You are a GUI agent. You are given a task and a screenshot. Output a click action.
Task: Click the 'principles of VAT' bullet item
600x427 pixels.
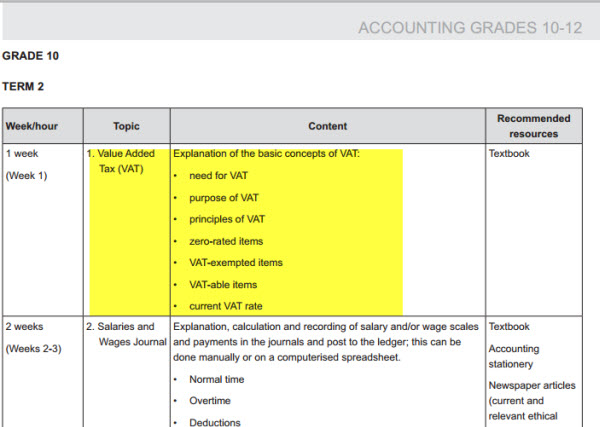(x=227, y=219)
